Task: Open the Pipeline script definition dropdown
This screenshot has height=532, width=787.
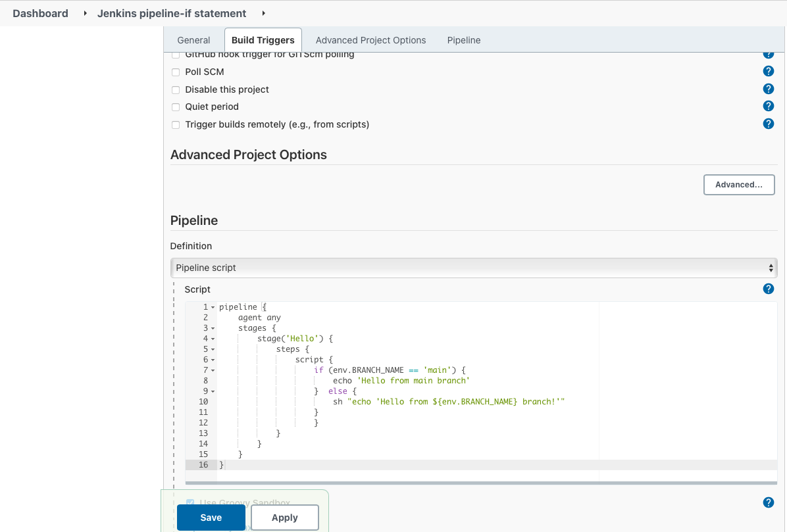Action: [473, 268]
